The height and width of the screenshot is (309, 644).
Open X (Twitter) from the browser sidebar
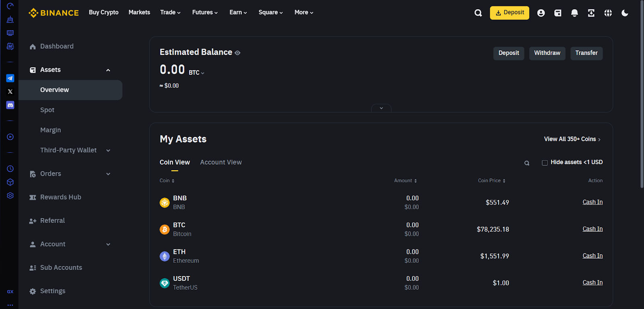click(x=10, y=92)
